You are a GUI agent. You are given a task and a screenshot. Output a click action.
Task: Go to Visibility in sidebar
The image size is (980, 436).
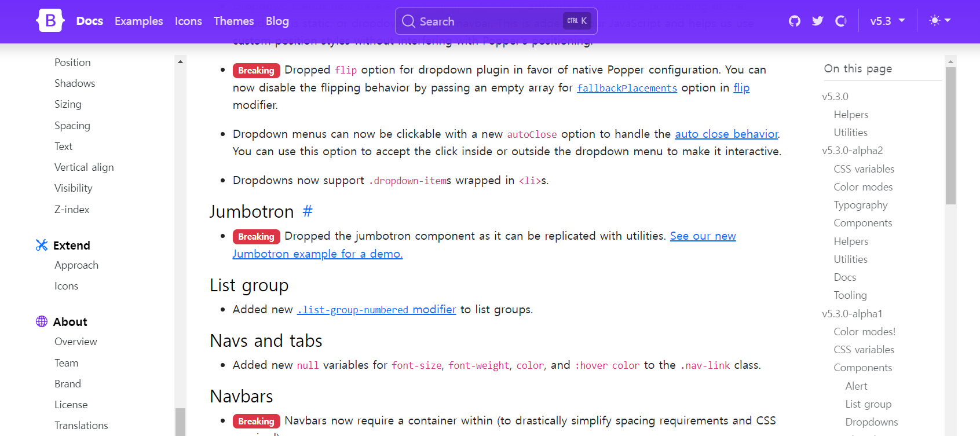(x=74, y=188)
